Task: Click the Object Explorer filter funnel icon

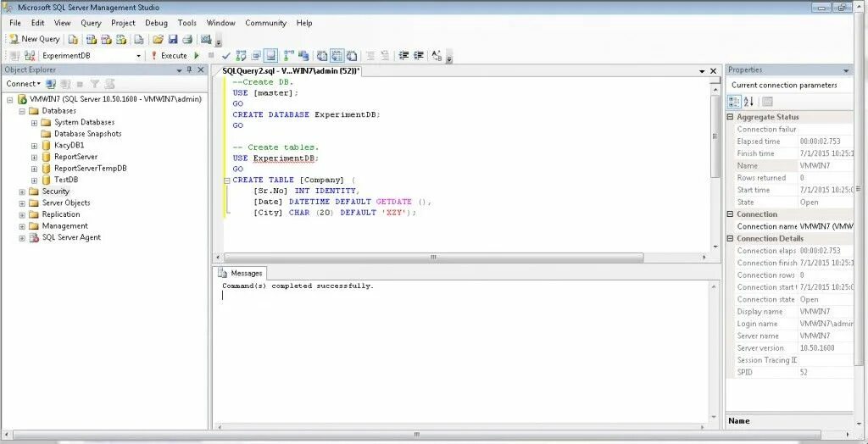Action: coord(95,84)
